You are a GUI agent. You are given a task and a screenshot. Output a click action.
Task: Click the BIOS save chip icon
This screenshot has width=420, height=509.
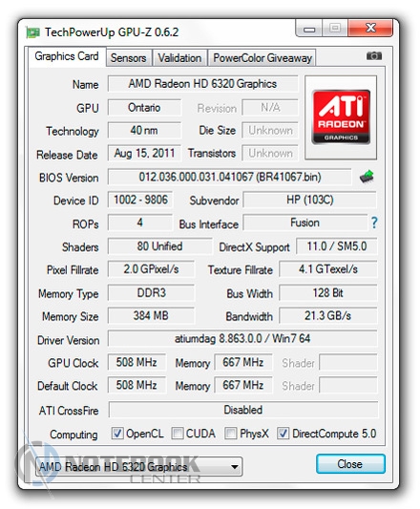(x=367, y=177)
